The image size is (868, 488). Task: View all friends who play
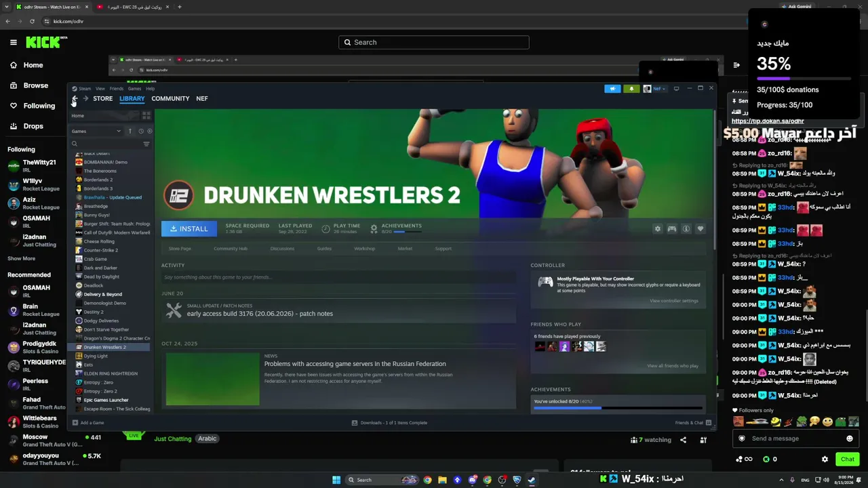point(673,366)
